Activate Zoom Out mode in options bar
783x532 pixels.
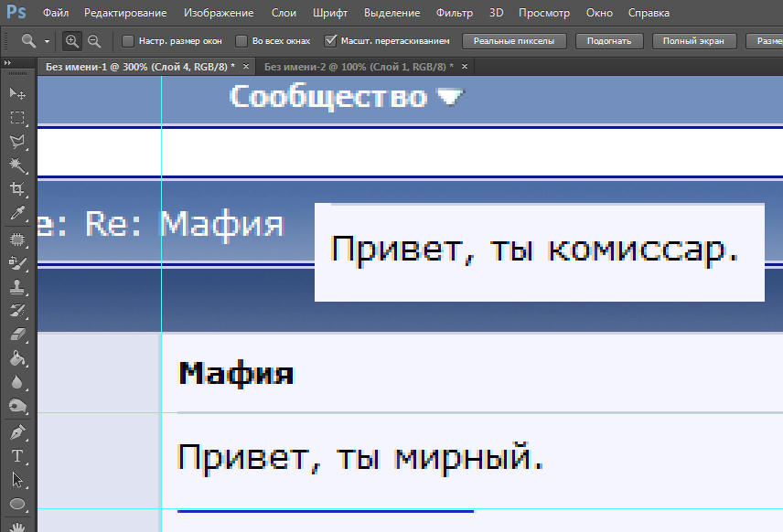click(94, 41)
